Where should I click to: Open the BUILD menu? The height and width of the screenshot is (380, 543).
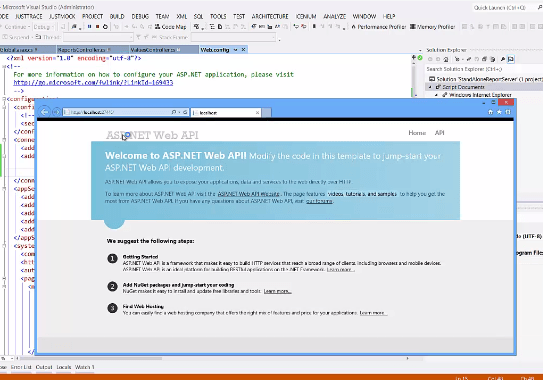pos(117,16)
